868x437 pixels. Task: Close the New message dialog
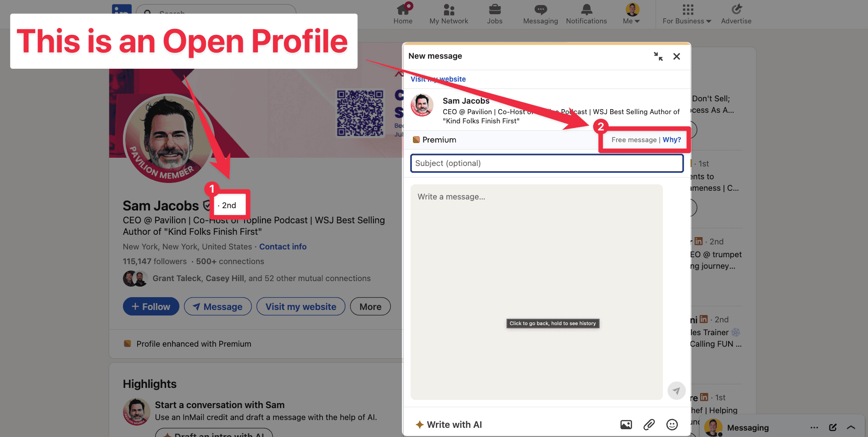click(677, 56)
